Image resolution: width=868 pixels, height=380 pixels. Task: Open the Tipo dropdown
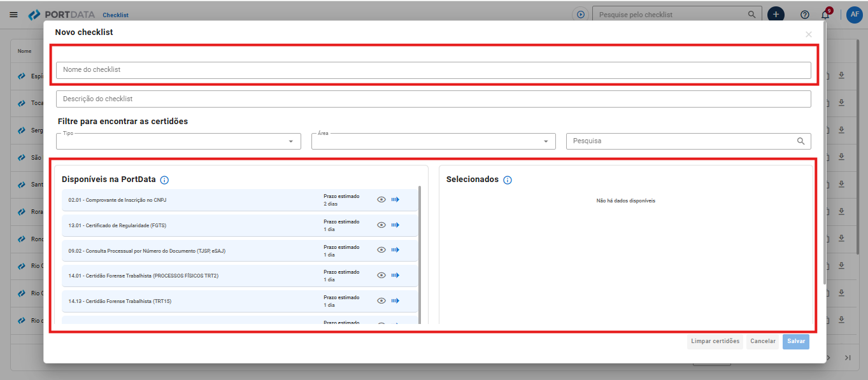click(x=178, y=141)
